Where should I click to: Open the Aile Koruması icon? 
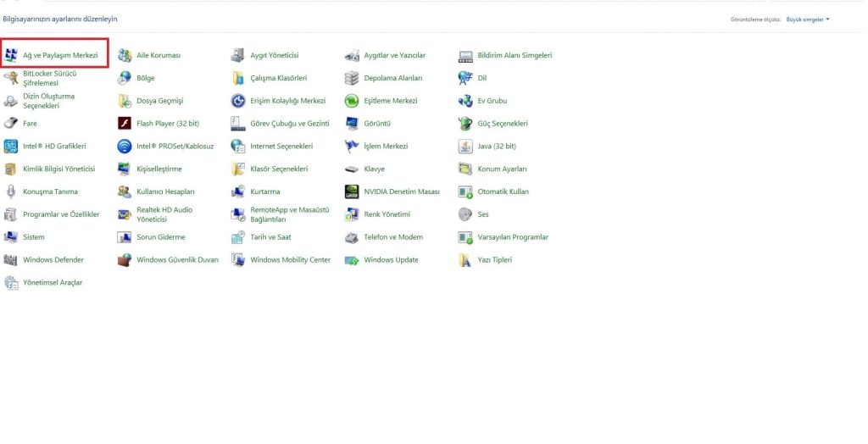[x=125, y=55]
